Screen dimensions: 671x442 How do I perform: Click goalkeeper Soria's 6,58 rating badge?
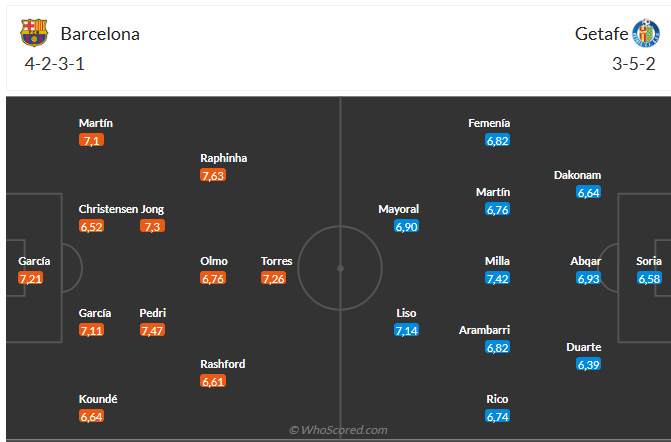click(649, 278)
